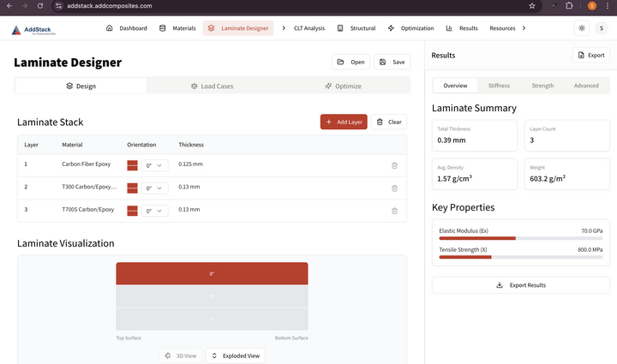Image resolution: width=617 pixels, height=364 pixels.
Task: Click Open laminate button
Action: pos(350,63)
